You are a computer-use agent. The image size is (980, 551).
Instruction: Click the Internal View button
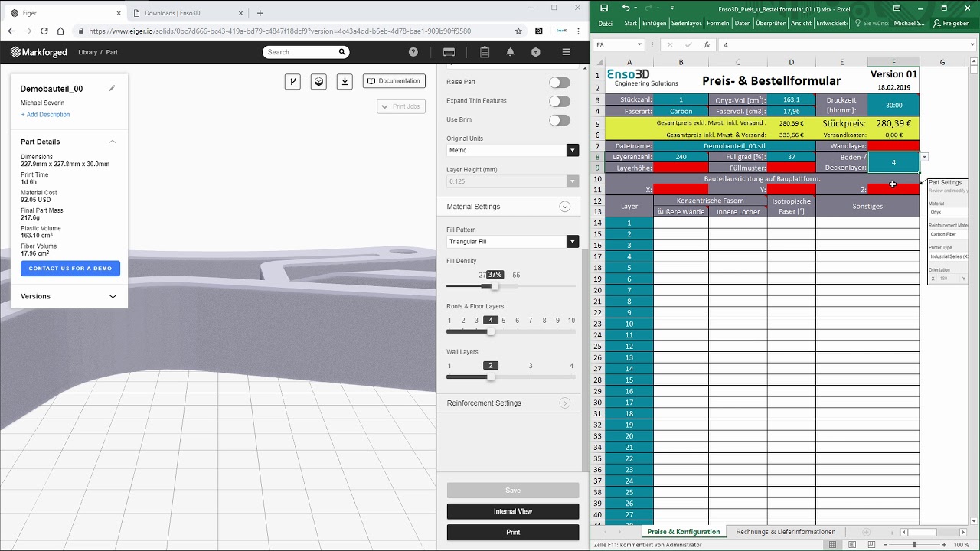click(x=513, y=511)
